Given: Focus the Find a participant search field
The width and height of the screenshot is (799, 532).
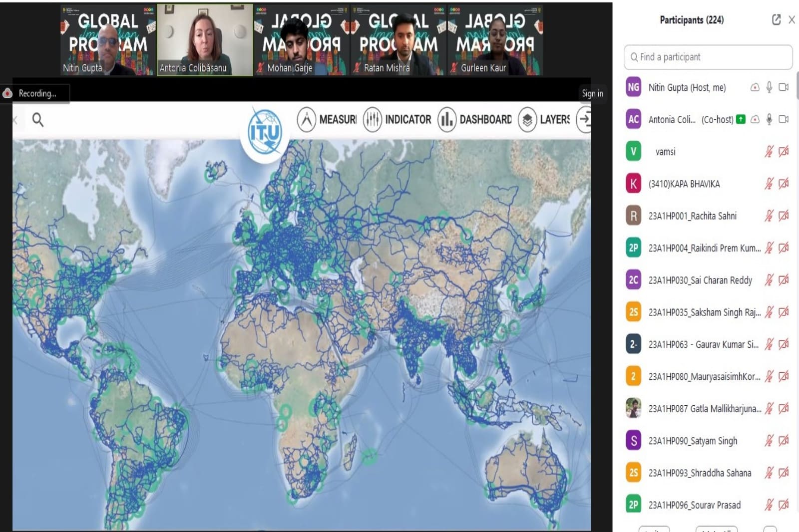Looking at the screenshot, I should pos(708,57).
